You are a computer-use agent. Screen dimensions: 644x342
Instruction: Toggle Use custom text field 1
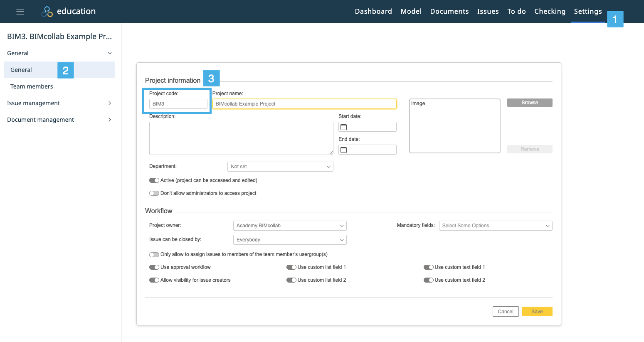[429, 267]
